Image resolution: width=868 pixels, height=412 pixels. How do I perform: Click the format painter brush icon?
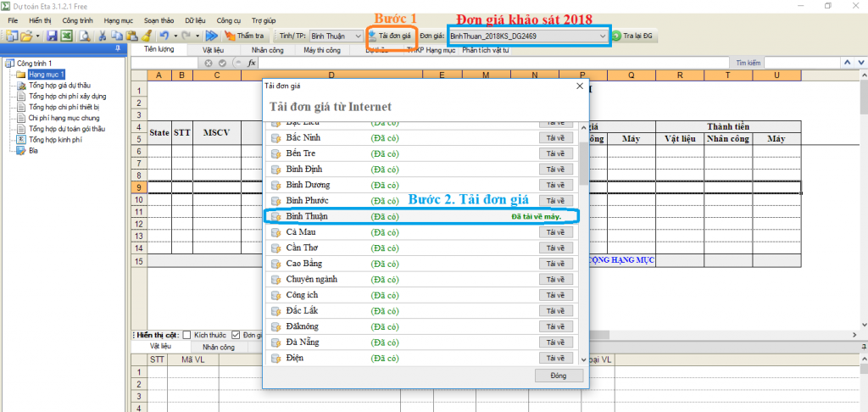[x=145, y=36]
